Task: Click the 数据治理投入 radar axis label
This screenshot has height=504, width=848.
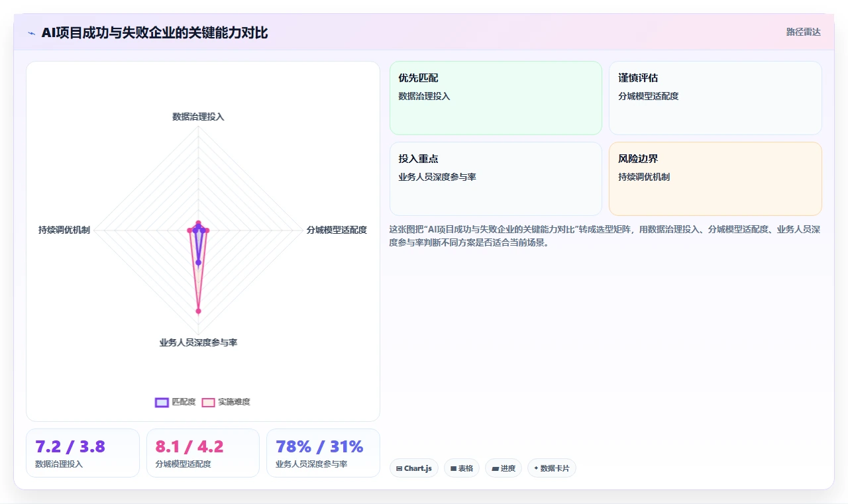Action: (198, 117)
